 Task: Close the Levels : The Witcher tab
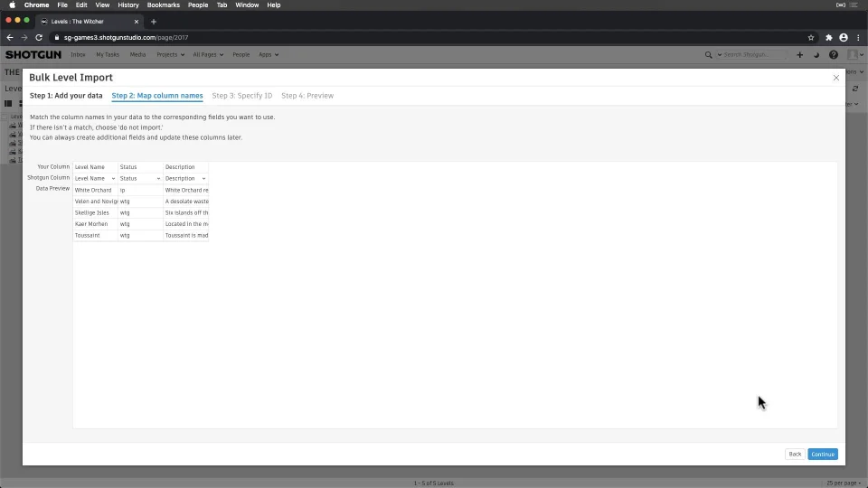click(137, 22)
